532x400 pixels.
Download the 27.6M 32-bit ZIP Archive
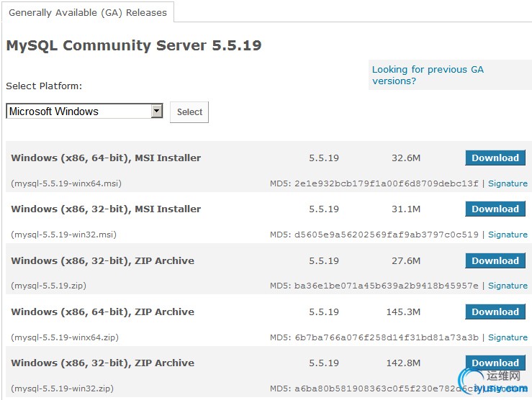point(495,261)
